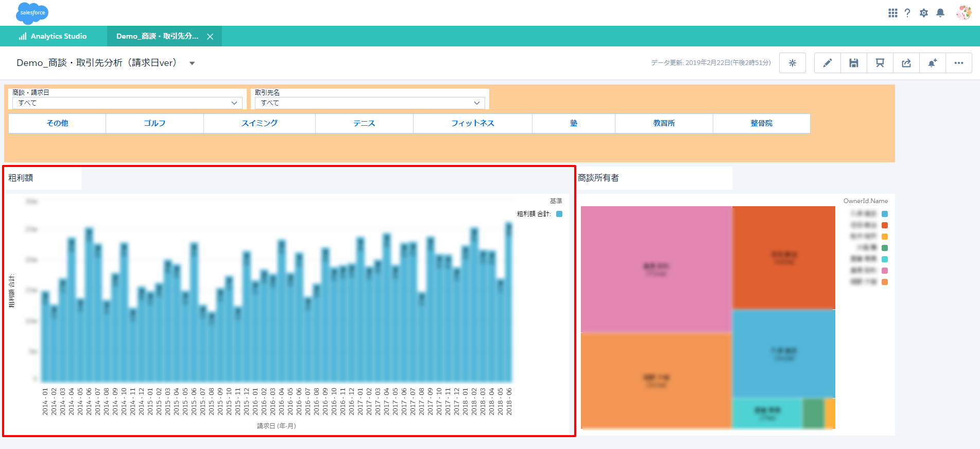This screenshot has height=449, width=980.
Task: Close the Demo_商談・取引先分析 tab
Action: coord(210,37)
